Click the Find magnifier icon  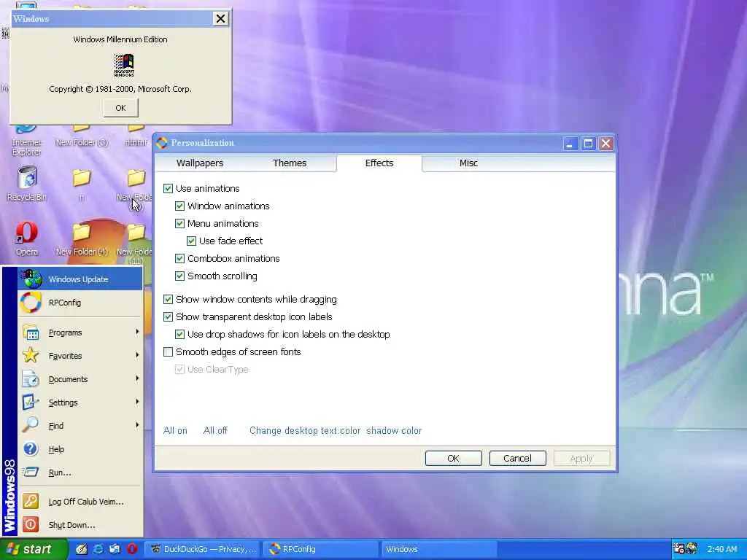coord(31,425)
